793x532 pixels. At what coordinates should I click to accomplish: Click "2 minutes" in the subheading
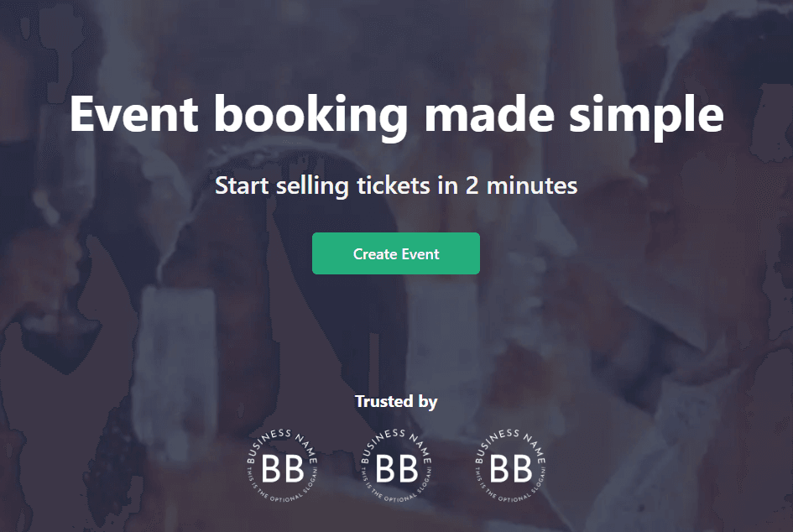tap(521, 185)
